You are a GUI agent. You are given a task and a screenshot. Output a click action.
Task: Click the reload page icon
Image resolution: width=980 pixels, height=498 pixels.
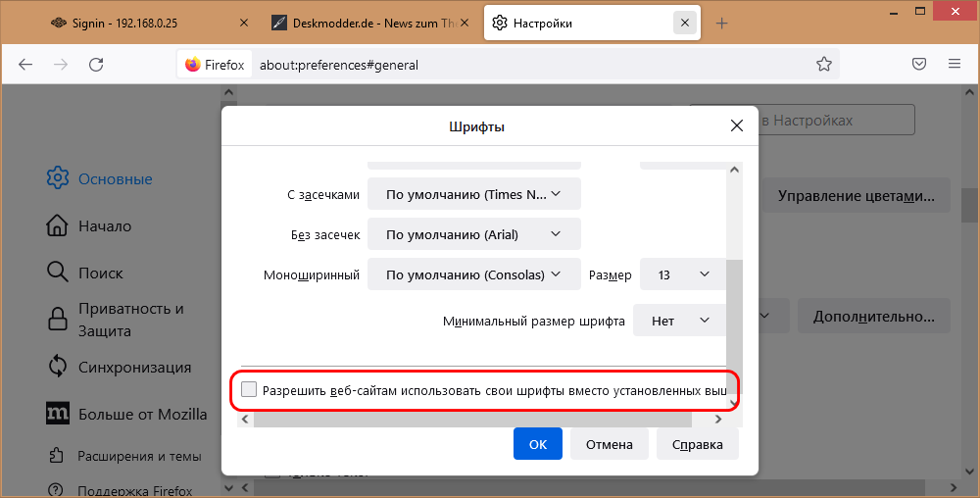pos(96,65)
